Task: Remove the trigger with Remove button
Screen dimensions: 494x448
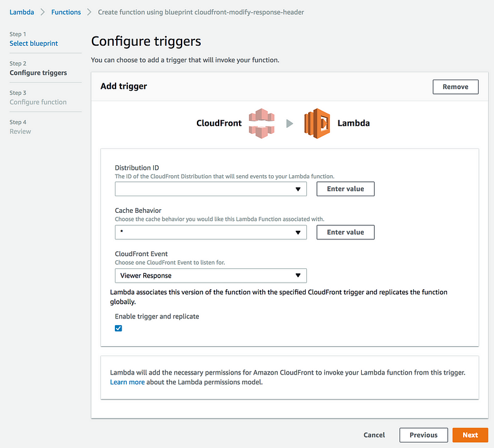Action: pos(456,87)
